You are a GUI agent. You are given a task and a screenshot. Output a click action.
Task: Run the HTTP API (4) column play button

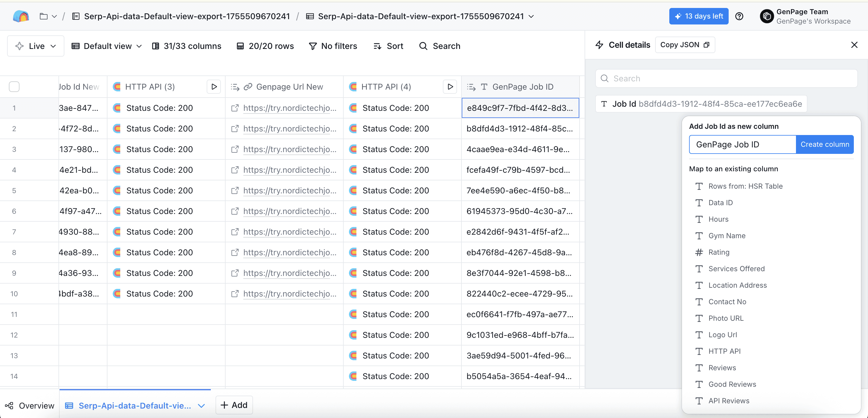[450, 87]
